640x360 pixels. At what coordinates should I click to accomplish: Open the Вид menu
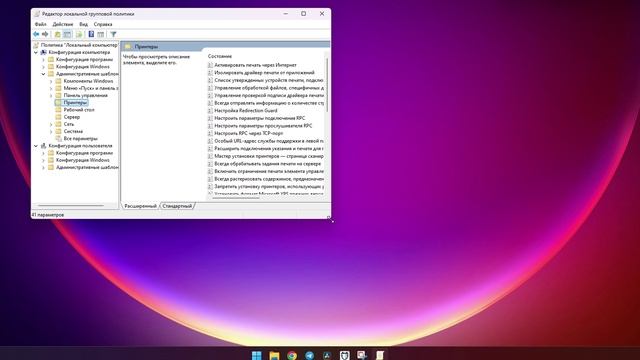pos(83,24)
